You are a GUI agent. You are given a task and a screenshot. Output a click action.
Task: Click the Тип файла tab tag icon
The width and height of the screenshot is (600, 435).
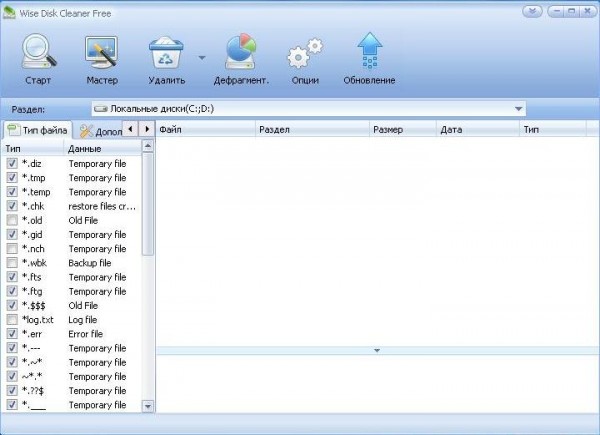(14, 130)
